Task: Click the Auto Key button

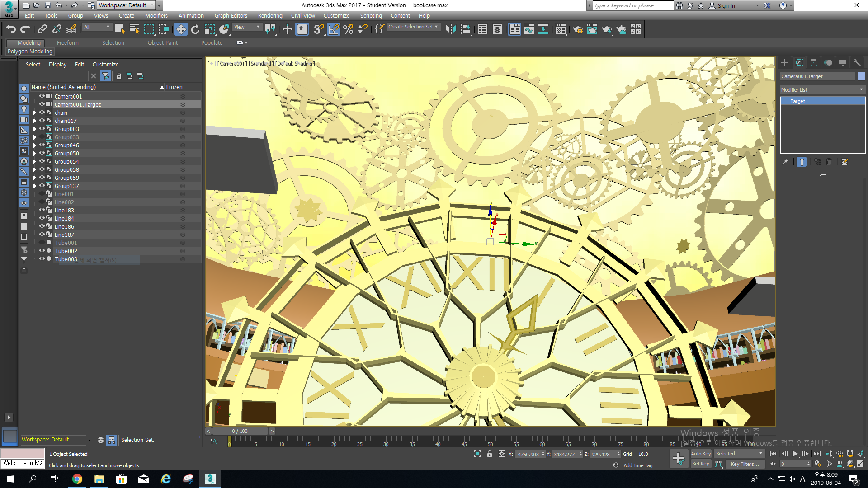Action: 701,454
